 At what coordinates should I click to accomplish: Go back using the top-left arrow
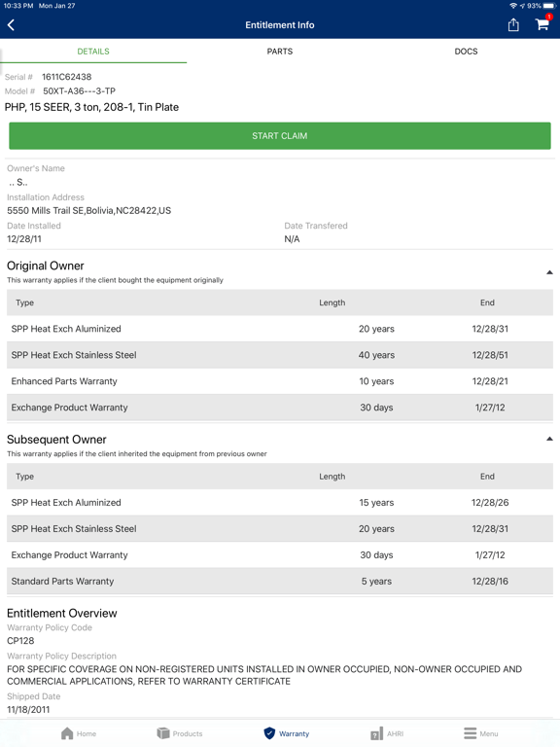pos(11,24)
